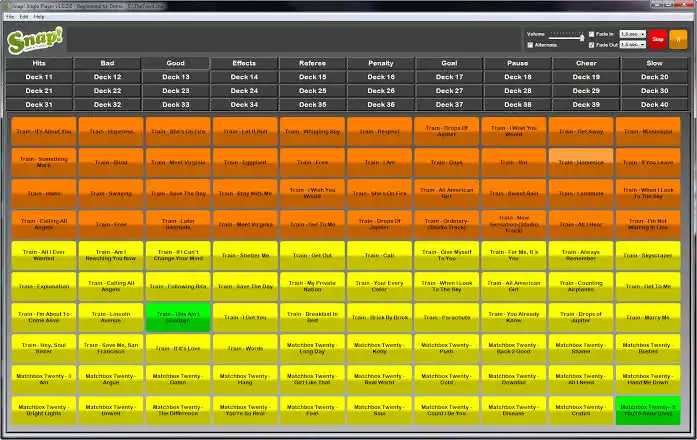The height and width of the screenshot is (440, 697).
Task: Switch to Deck 22
Action: 108,91
